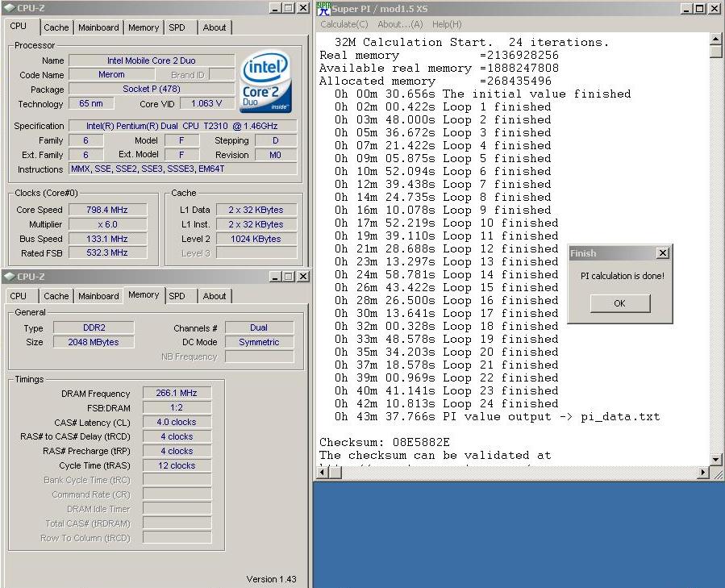Click the Core VID value '1.063 V'
The image size is (725, 588).
(x=206, y=103)
